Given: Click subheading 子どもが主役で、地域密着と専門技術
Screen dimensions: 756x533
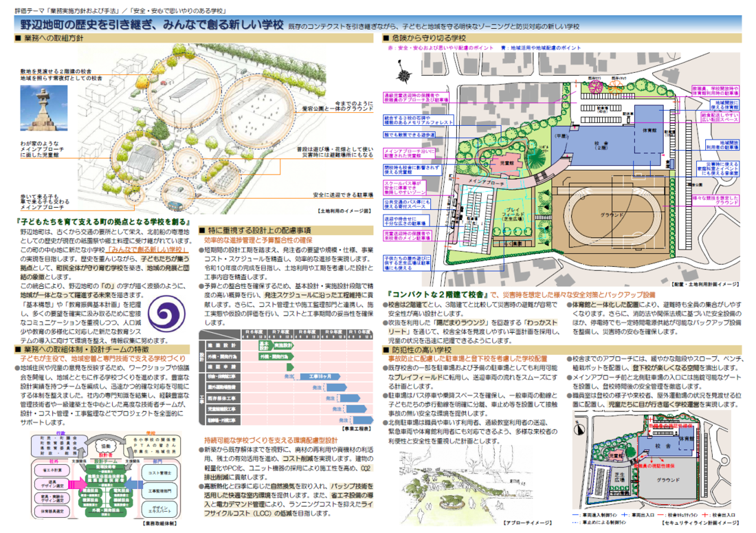Looking at the screenshot, I should point(102,359).
